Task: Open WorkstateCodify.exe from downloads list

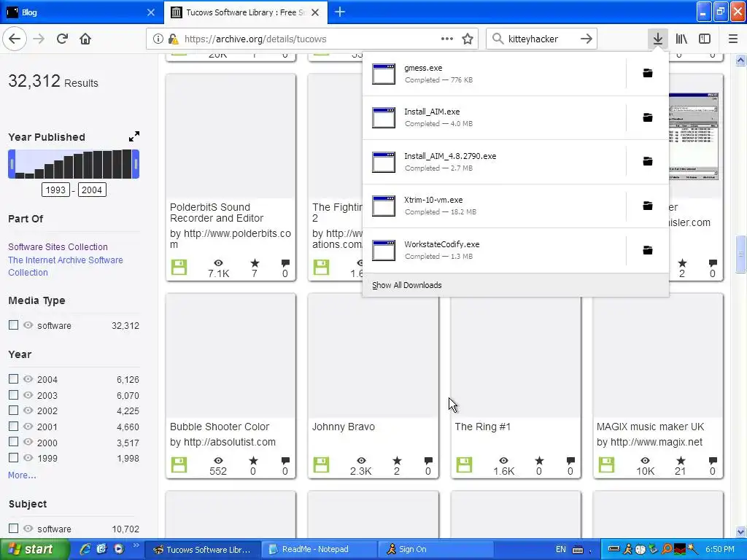Action: (x=494, y=250)
